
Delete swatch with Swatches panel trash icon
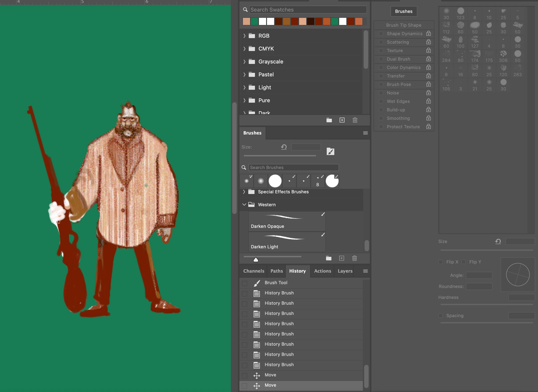click(355, 120)
